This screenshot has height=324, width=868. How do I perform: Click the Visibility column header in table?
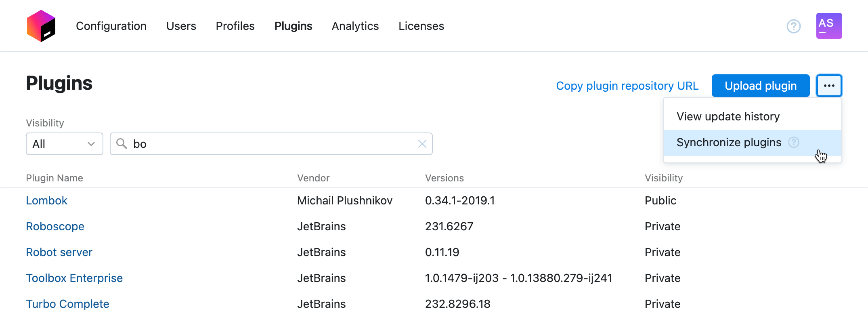664,178
